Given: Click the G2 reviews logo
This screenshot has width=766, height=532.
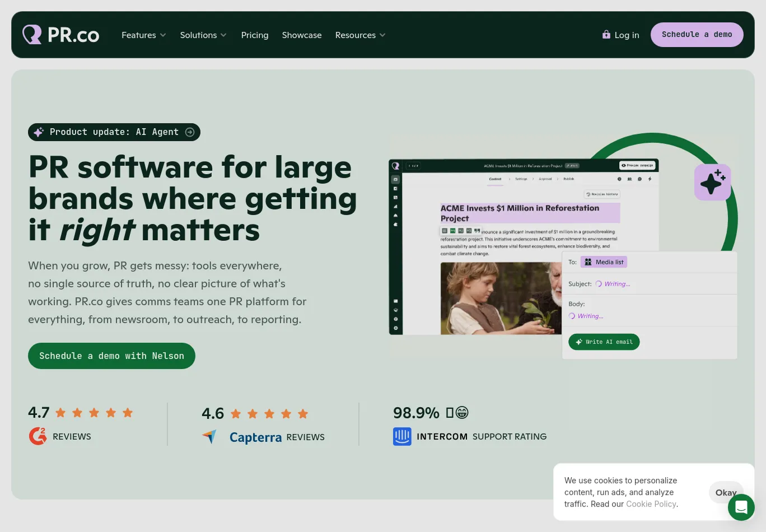Looking at the screenshot, I should tap(38, 436).
